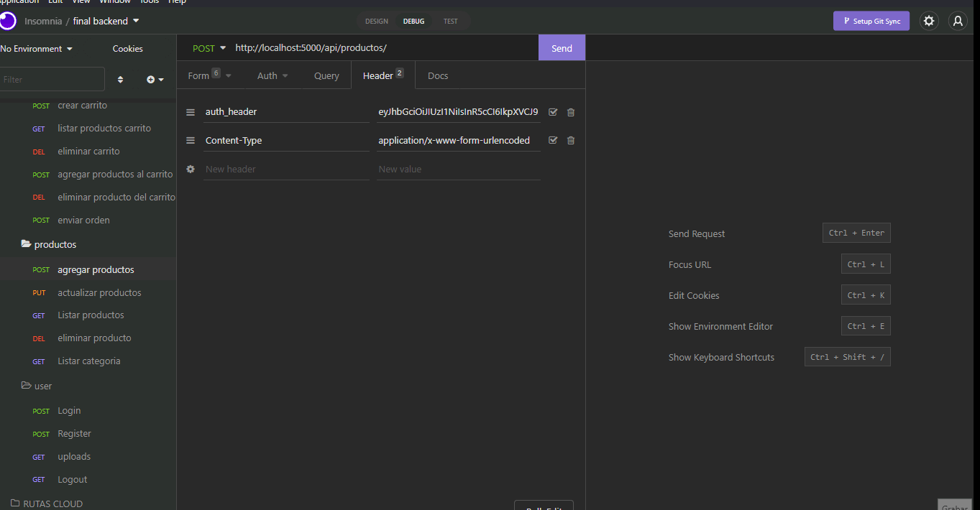This screenshot has height=510, width=980.
Task: Open the create new request plus icon
Action: pyautogui.click(x=150, y=79)
